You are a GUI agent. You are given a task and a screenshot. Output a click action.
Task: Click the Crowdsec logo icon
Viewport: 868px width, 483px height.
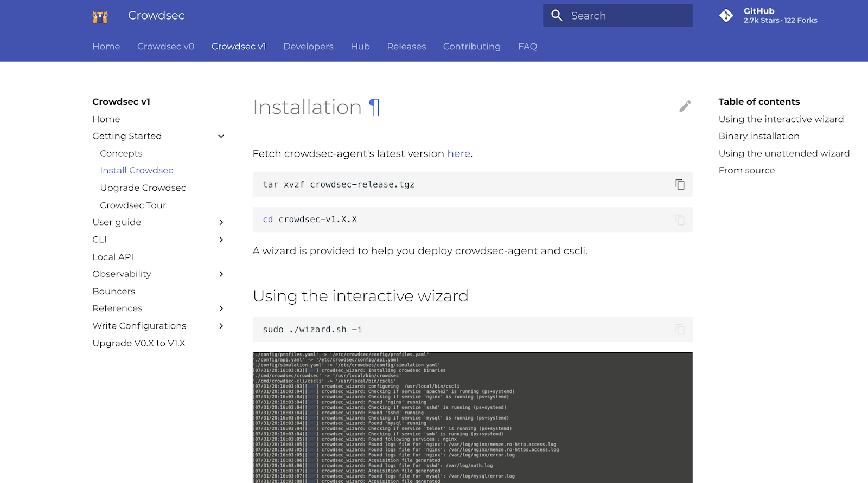tap(100, 16)
